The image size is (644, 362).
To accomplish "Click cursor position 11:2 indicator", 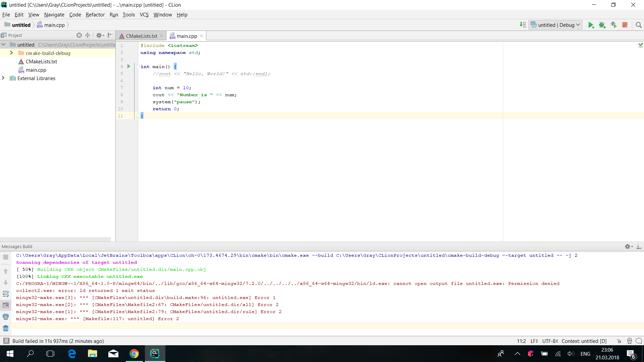I will coord(521,341).
